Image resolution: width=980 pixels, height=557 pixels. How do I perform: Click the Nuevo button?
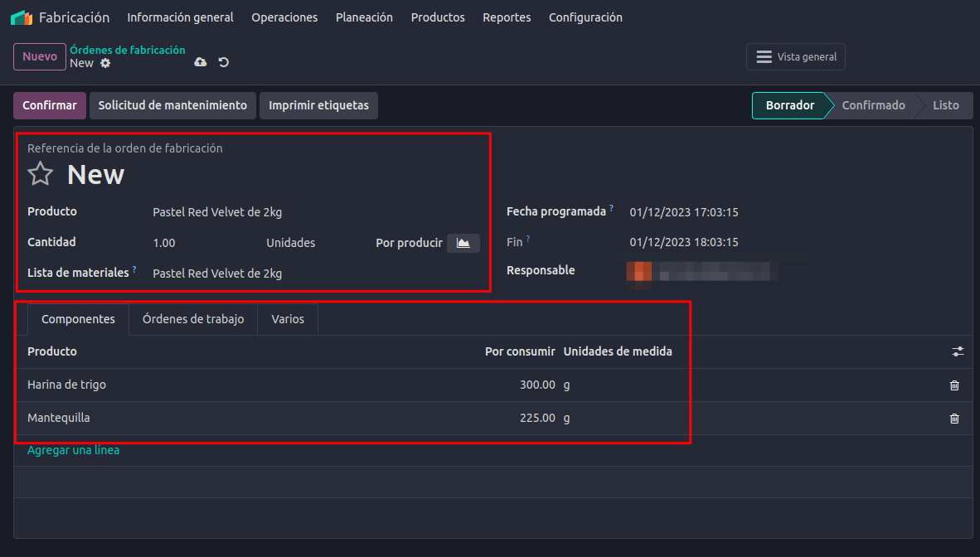[x=39, y=56]
